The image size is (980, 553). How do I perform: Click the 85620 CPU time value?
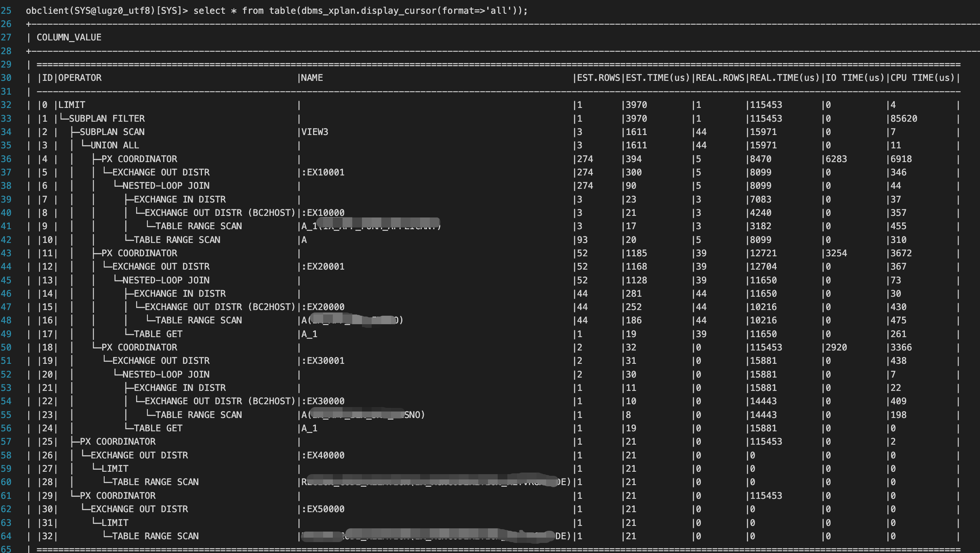[904, 118]
